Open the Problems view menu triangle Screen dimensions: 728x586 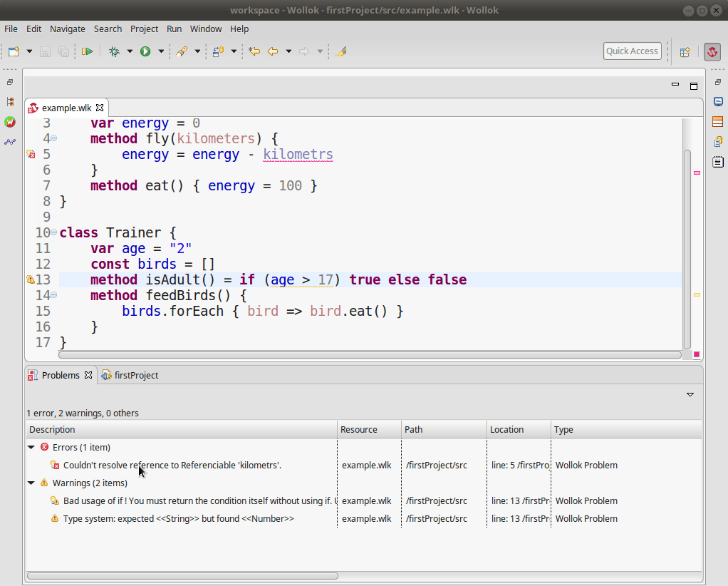pyautogui.click(x=690, y=394)
